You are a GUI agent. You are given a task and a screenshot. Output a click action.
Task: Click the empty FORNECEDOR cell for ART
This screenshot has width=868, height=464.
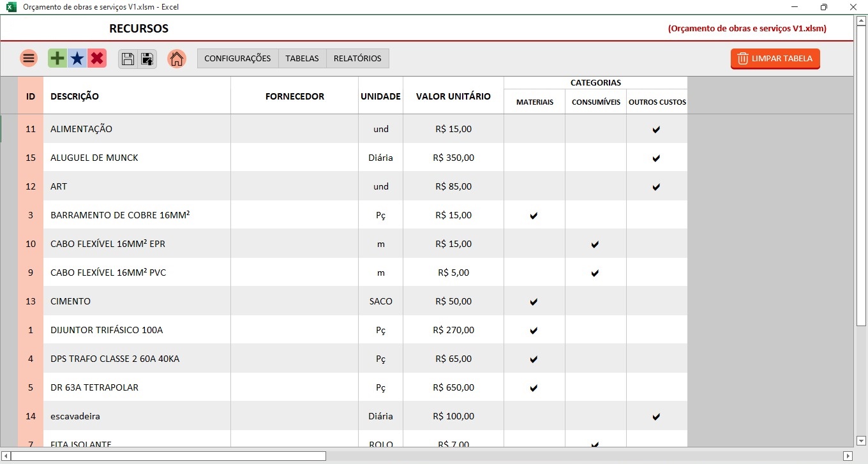point(294,186)
